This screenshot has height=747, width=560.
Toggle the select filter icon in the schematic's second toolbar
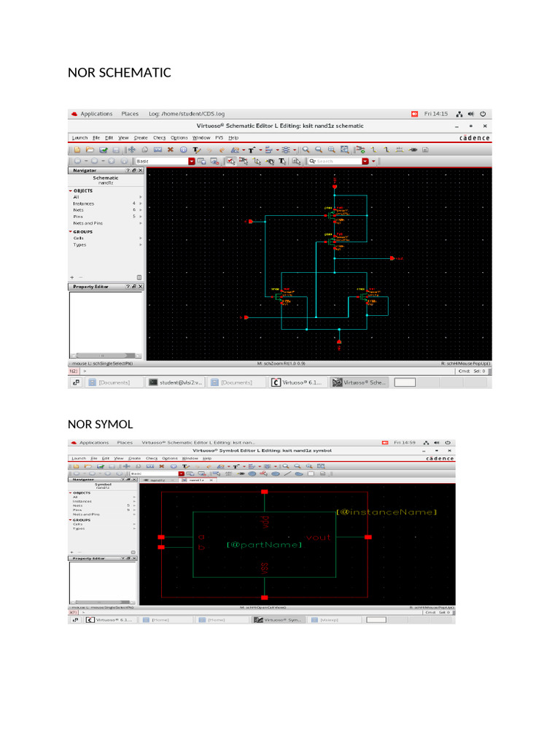(230, 161)
